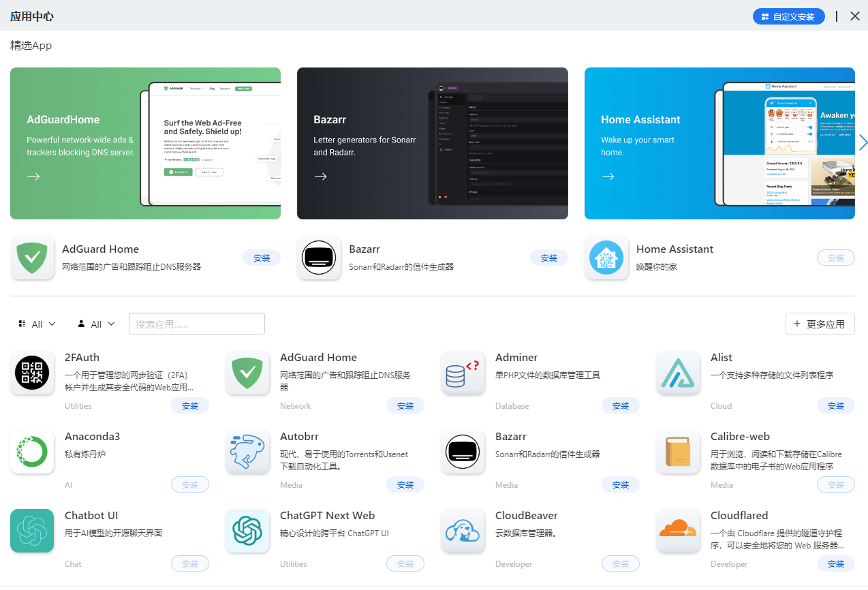
Task: Click the CloudBeaver app title
Action: point(527,515)
